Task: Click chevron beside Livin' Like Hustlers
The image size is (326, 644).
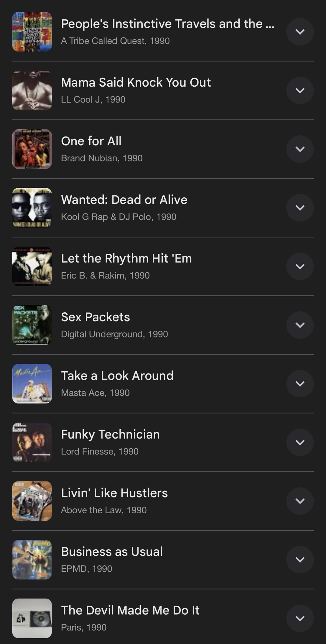Action: (x=300, y=501)
